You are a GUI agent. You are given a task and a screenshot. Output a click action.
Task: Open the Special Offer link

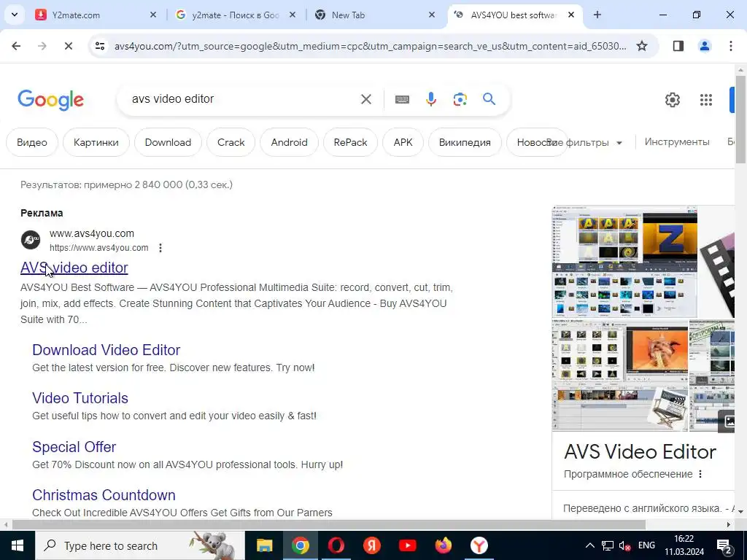click(x=74, y=447)
